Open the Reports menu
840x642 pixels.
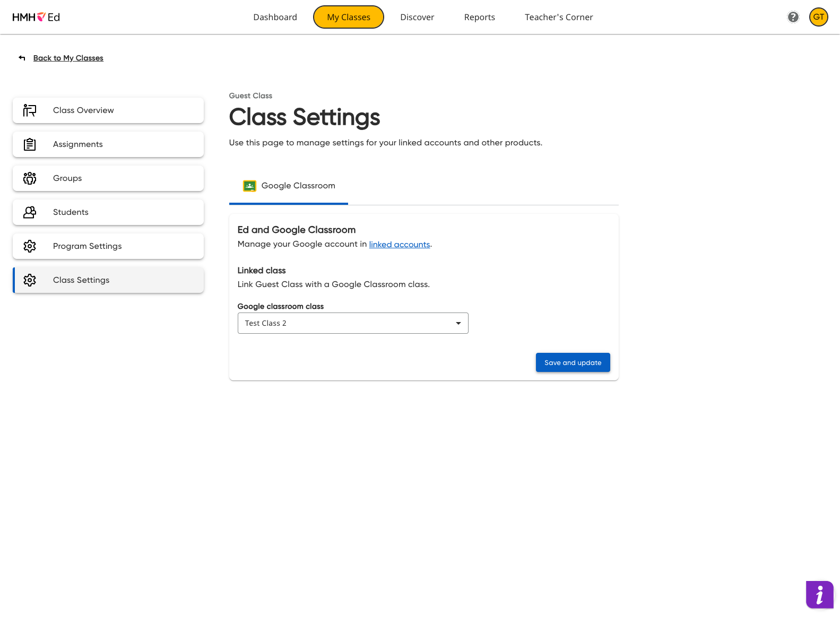(480, 17)
